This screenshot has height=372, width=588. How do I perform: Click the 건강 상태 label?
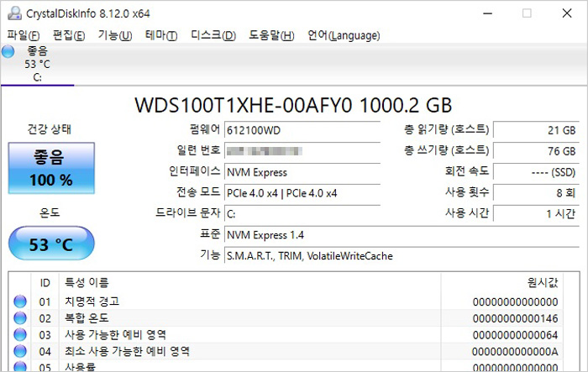point(49,129)
